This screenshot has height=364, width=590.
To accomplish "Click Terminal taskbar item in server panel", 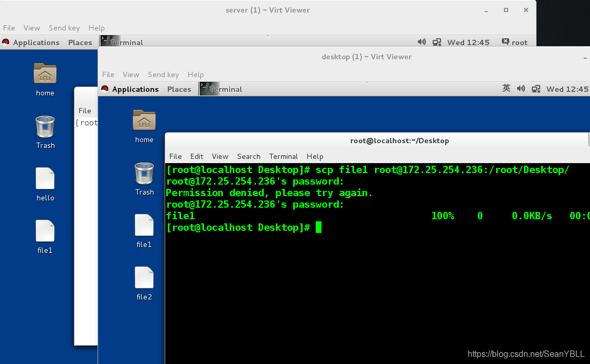I will 122,42.
